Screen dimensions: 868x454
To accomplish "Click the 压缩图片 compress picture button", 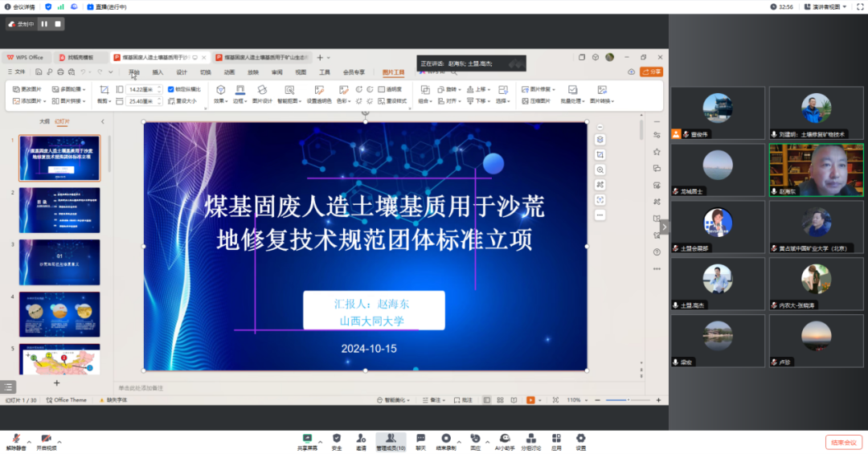I will tap(536, 101).
